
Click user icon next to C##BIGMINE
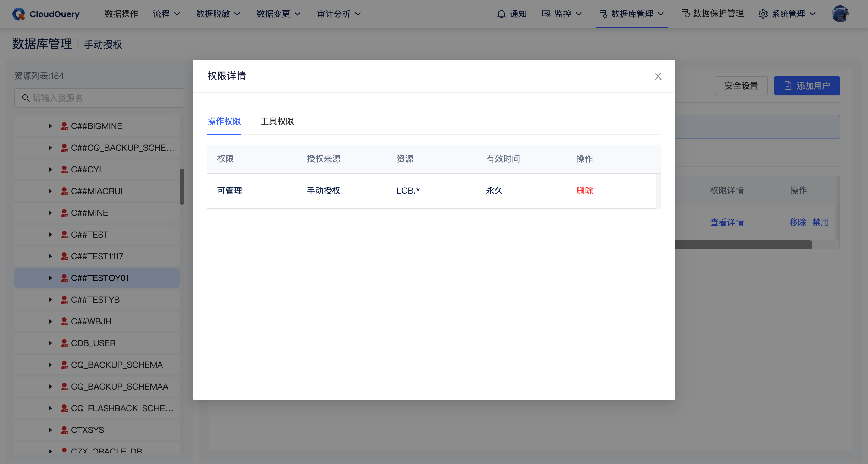tap(64, 126)
